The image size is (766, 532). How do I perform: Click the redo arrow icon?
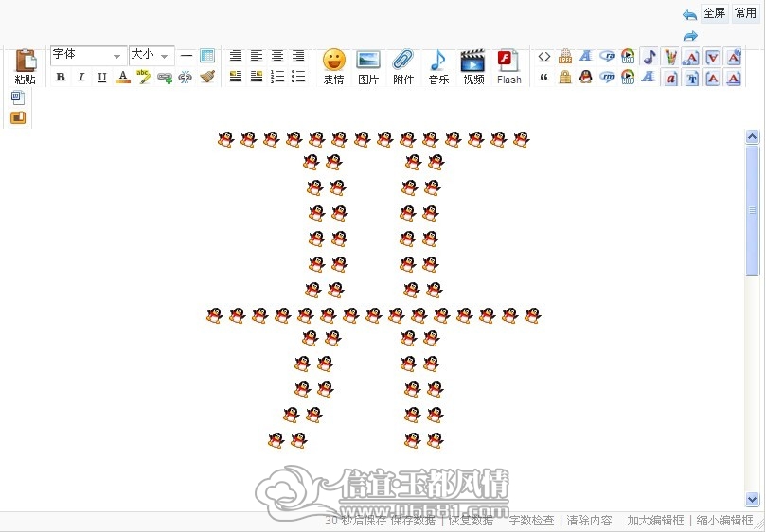(x=690, y=36)
